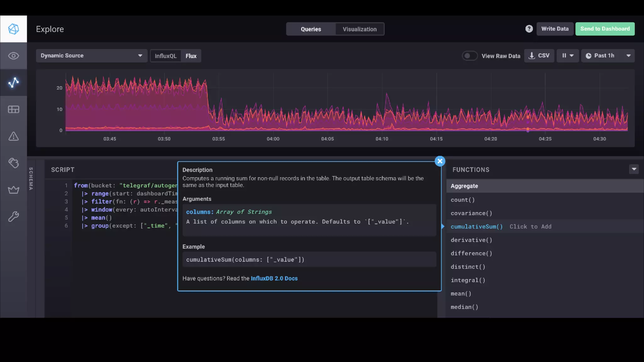
Task: Open the pause auto-refresh dropdown
Action: point(568,56)
